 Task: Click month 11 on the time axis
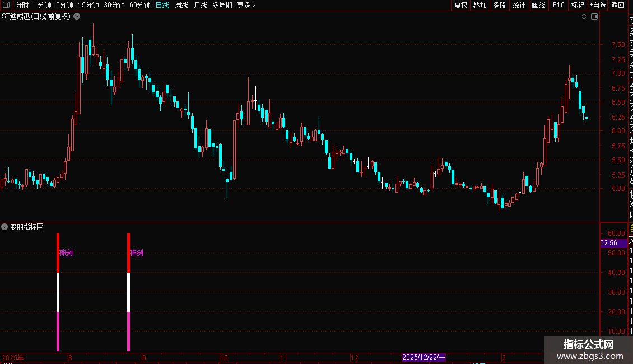(x=284, y=357)
